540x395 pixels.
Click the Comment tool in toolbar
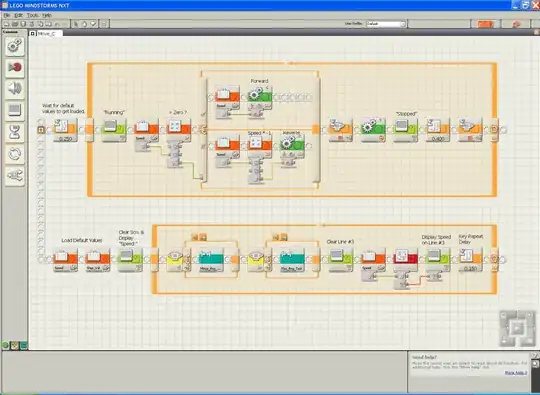(x=94, y=24)
